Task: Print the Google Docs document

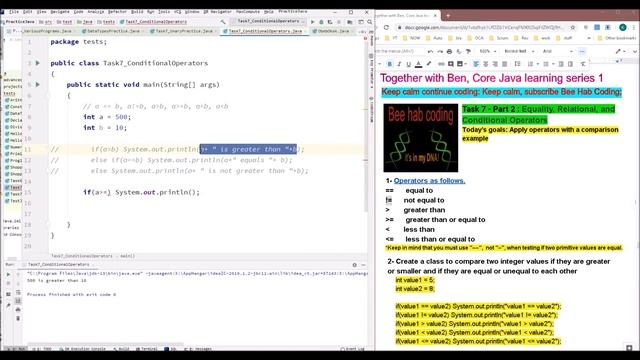Action: pos(449,51)
